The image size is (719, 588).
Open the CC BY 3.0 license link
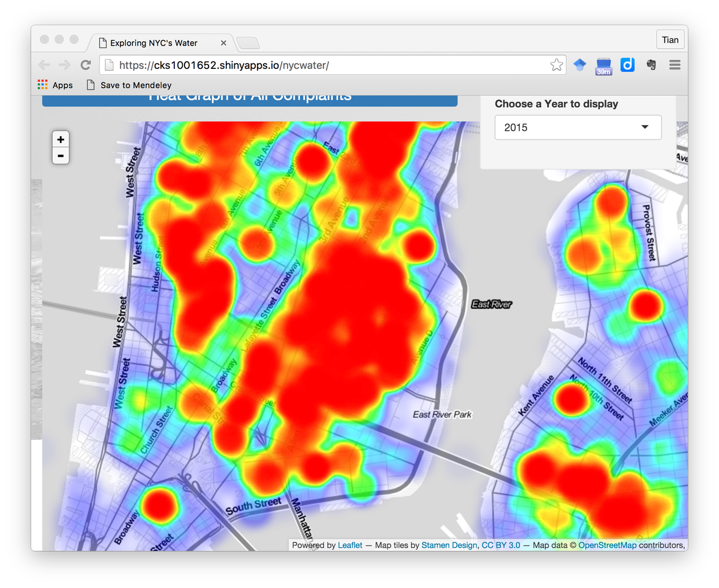[x=501, y=545]
